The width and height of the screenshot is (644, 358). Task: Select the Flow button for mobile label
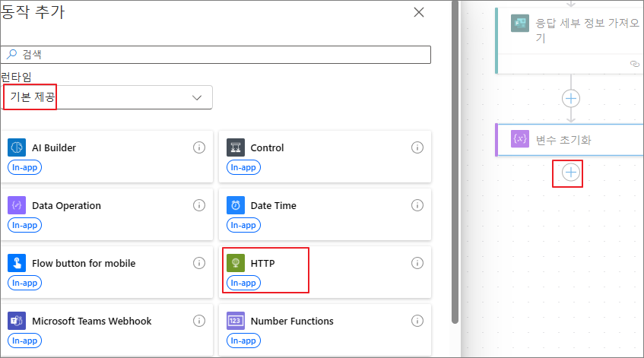[x=84, y=263]
